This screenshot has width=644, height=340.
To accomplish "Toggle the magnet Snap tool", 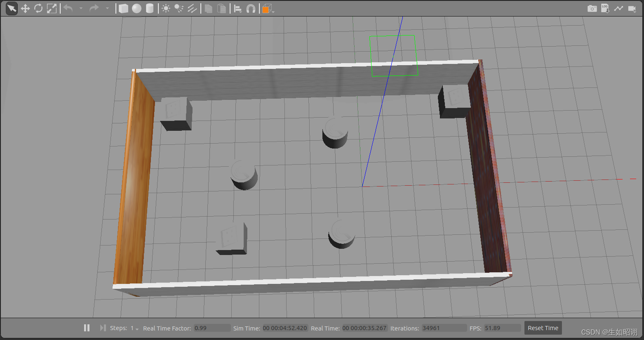I will click(x=251, y=8).
